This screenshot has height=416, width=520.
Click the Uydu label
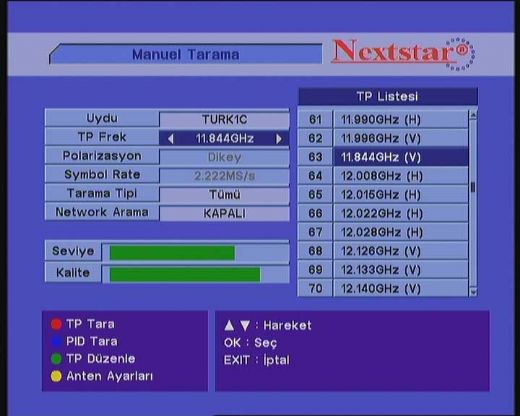pyautogui.click(x=102, y=118)
